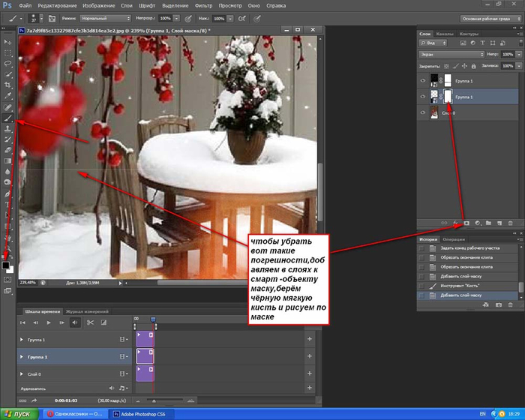
Task: Select the Hand tool
Action: click(x=7, y=238)
